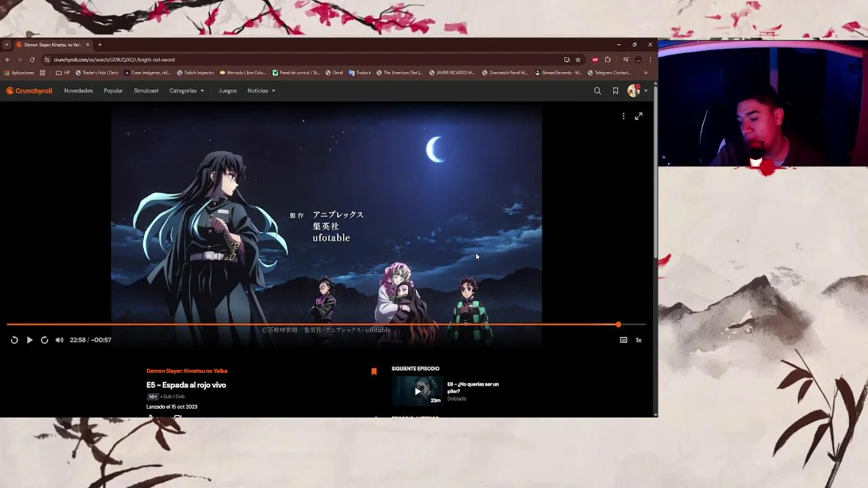Click the red adblock extension icon
868x488 pixels.
pyautogui.click(x=595, y=60)
